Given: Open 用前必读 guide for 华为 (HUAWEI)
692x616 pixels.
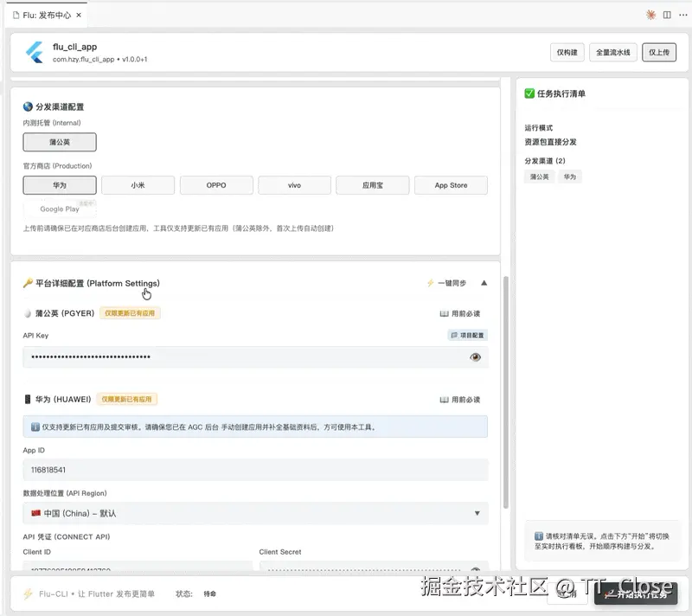Looking at the screenshot, I should pyautogui.click(x=460, y=400).
